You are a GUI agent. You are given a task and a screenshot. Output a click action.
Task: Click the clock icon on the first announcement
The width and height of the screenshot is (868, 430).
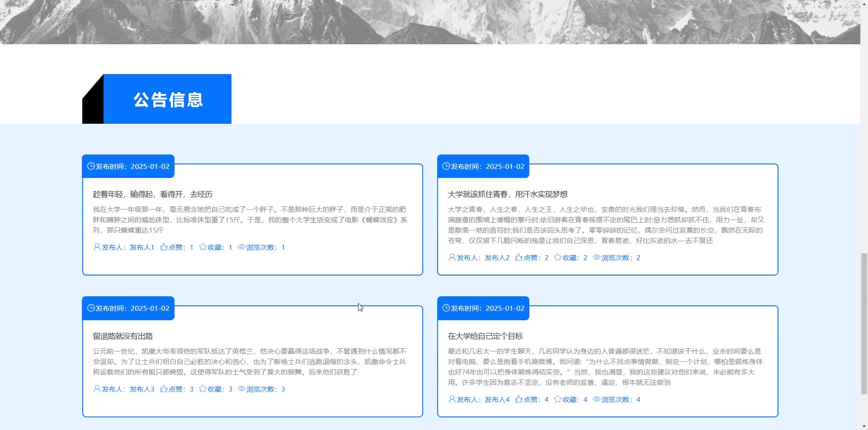91,166
